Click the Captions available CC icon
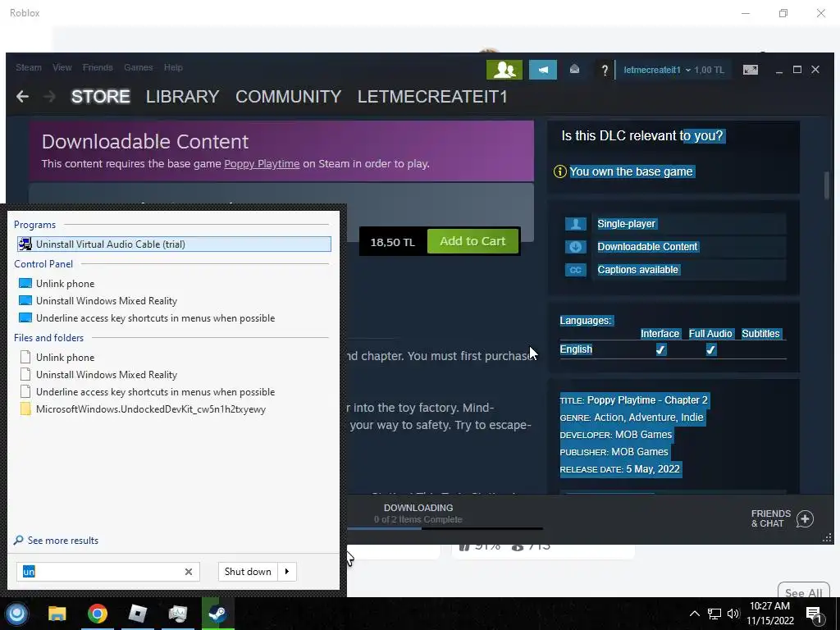 tap(575, 270)
